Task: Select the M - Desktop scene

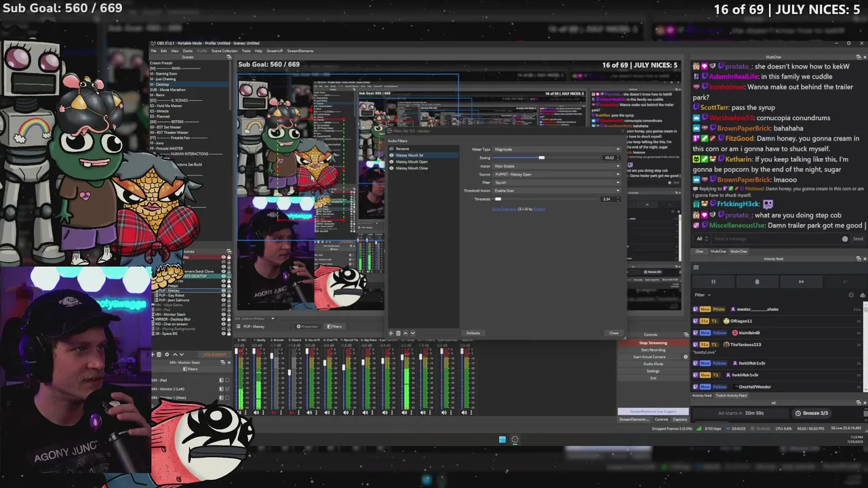Action: 189,85
